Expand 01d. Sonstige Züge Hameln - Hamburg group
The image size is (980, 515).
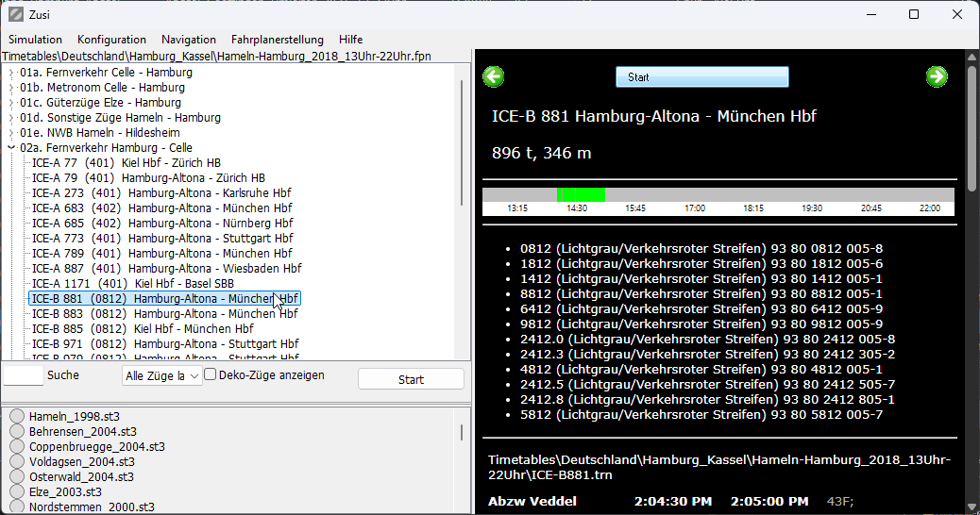coord(11,117)
